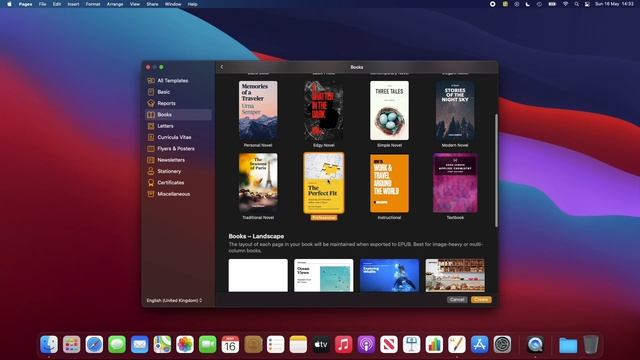Open the Newsletters templates category
This screenshot has width=640, height=360.
(178, 160)
